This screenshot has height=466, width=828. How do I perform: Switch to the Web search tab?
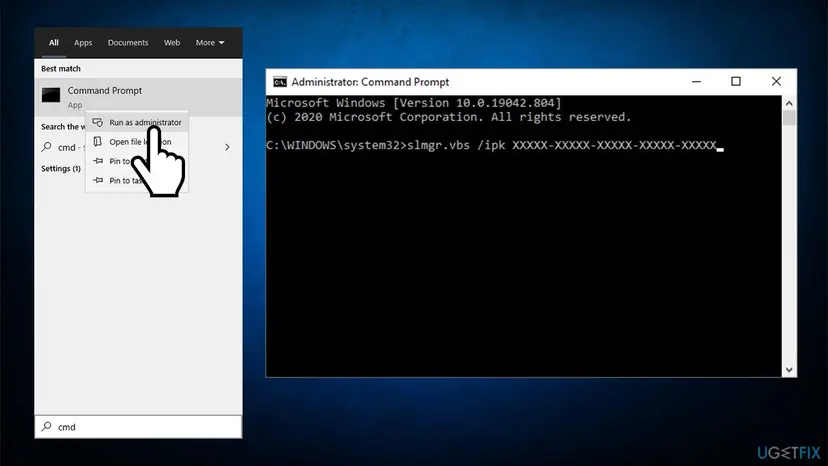tap(172, 43)
